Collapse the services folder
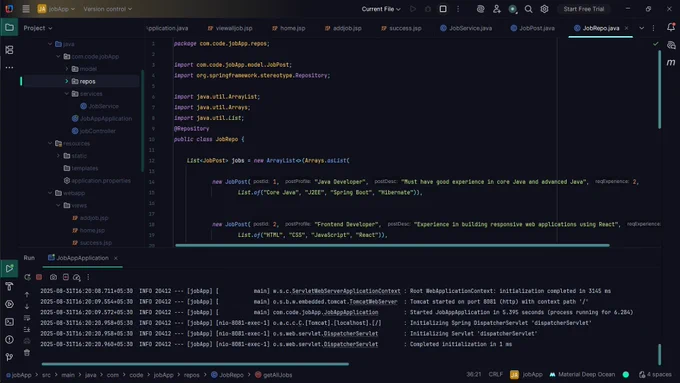Viewport: 680px width, 383px height. click(x=67, y=93)
